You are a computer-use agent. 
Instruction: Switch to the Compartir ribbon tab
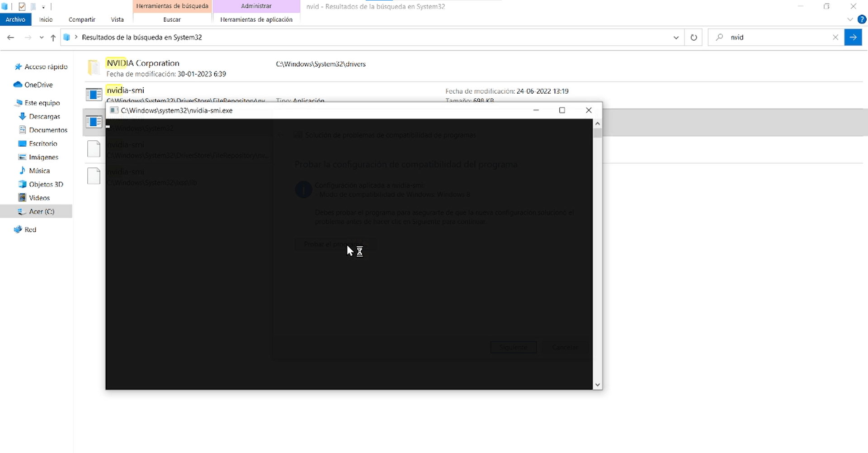[82, 19]
